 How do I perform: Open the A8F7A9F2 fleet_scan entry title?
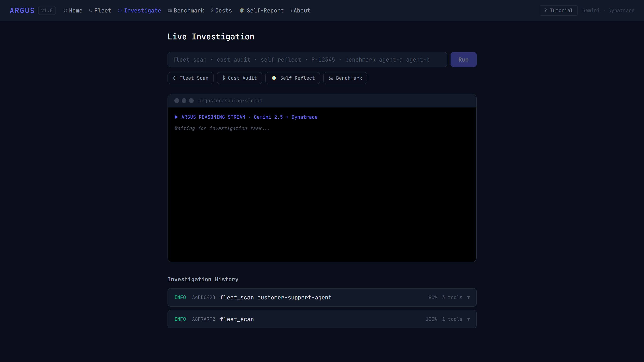click(x=237, y=319)
